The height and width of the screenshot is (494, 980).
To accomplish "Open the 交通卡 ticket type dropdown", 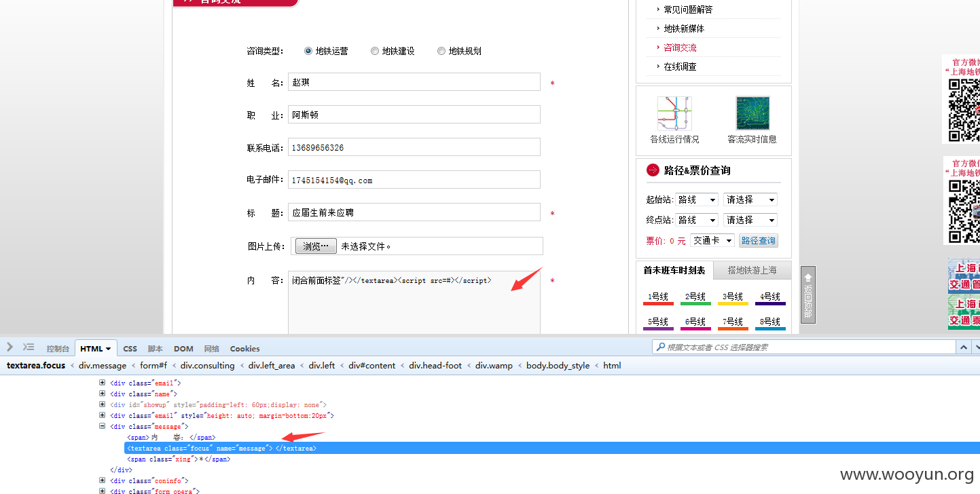I will 712,240.
